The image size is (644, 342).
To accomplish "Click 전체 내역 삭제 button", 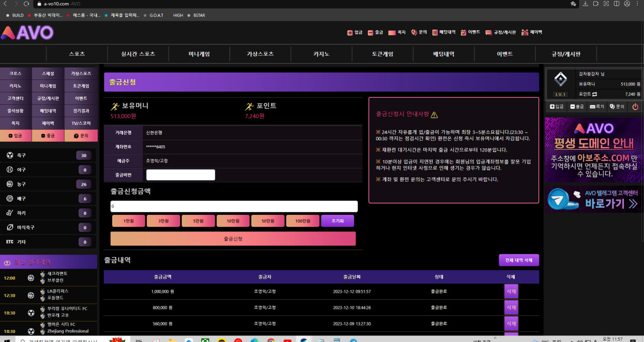I will (519, 260).
